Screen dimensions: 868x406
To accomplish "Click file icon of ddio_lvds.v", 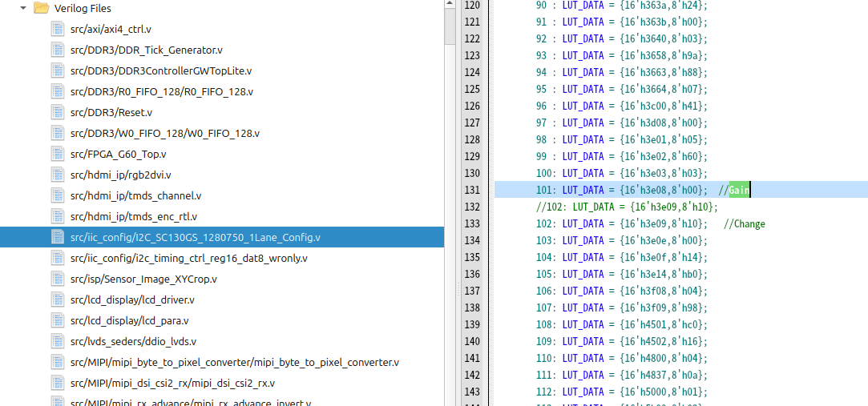I will point(59,341).
